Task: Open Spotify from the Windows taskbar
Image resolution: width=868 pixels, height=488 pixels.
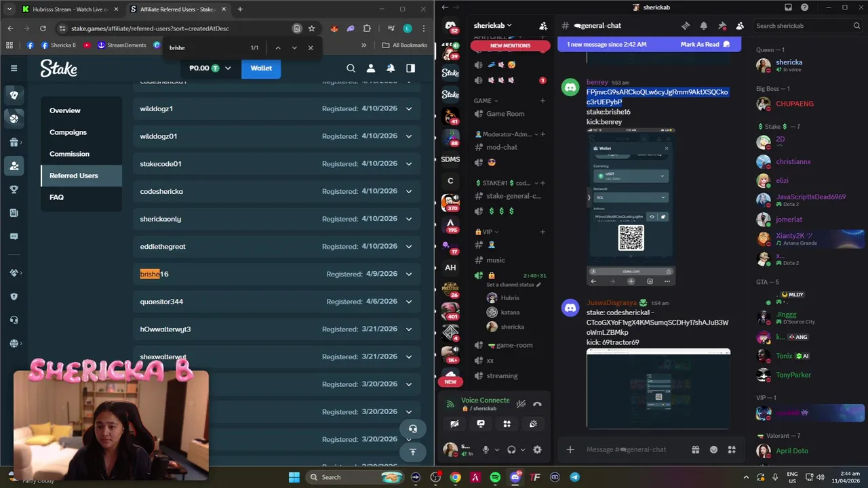Action: [495, 477]
